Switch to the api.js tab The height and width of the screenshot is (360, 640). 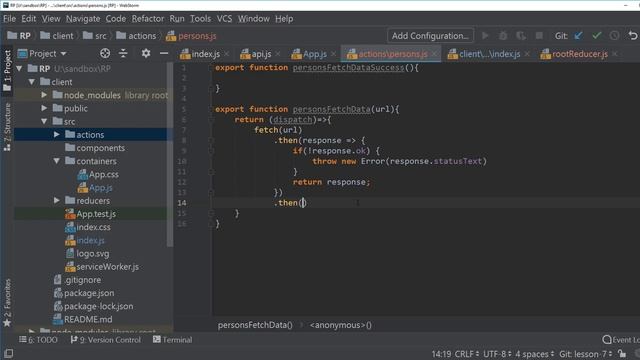pos(261,54)
